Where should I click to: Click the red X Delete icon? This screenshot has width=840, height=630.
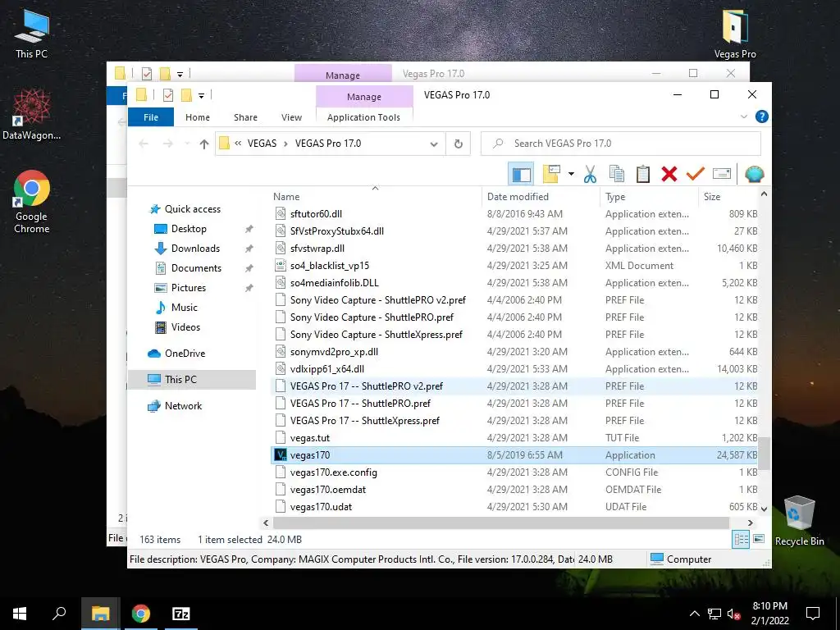[669, 174]
